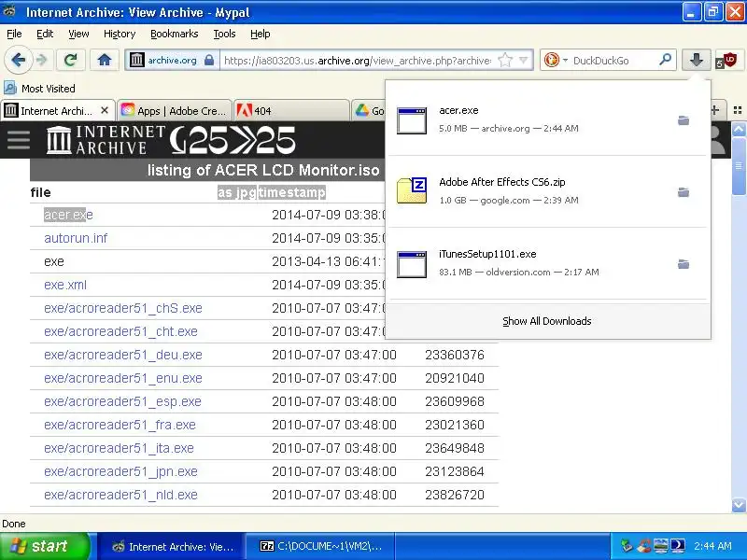
Task: Click the page scrollbar down arrow
Action: click(x=739, y=505)
